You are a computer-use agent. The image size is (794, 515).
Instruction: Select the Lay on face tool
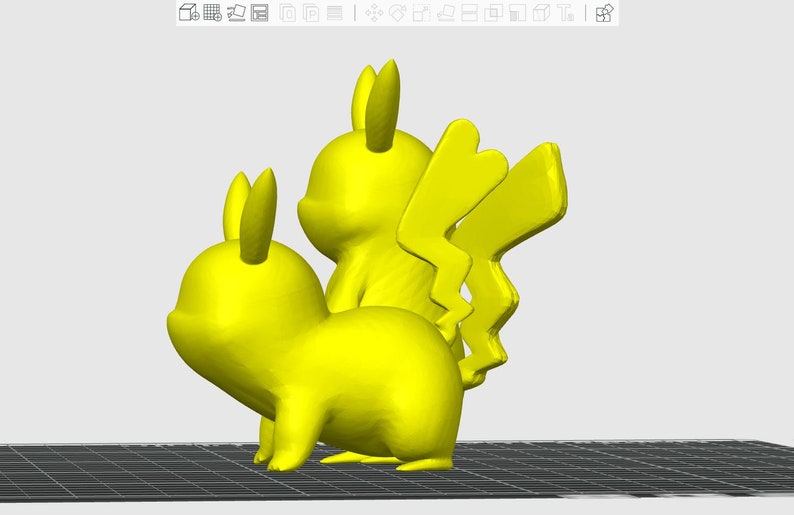[x=446, y=13]
